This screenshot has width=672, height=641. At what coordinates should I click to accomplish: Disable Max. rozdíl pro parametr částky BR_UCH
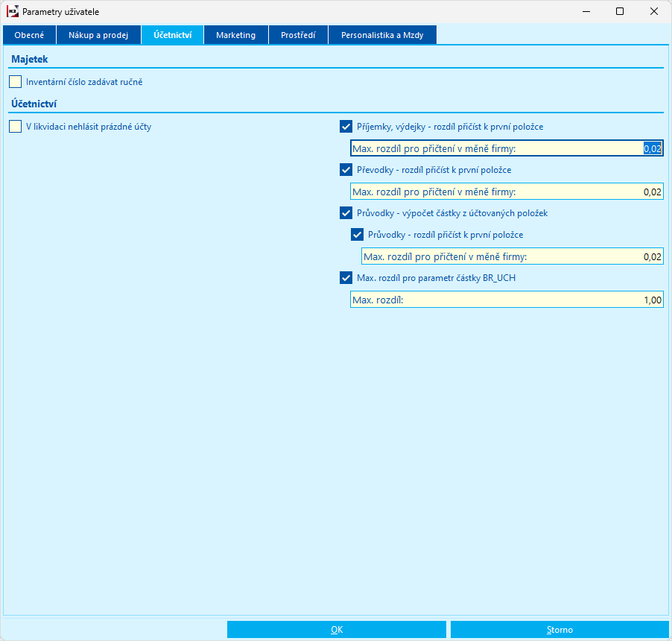point(346,278)
